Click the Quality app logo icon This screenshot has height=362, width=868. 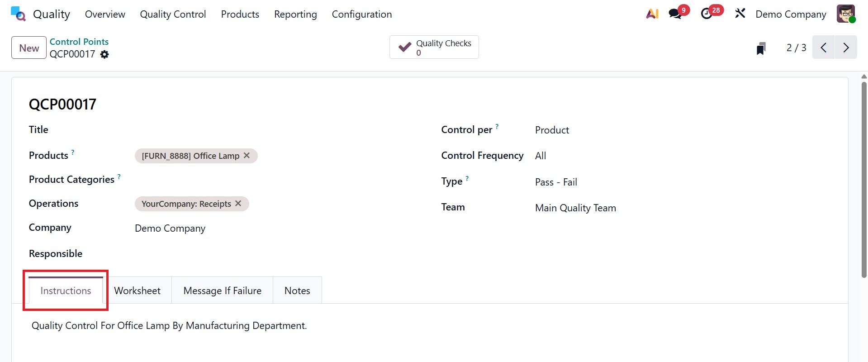tap(18, 14)
